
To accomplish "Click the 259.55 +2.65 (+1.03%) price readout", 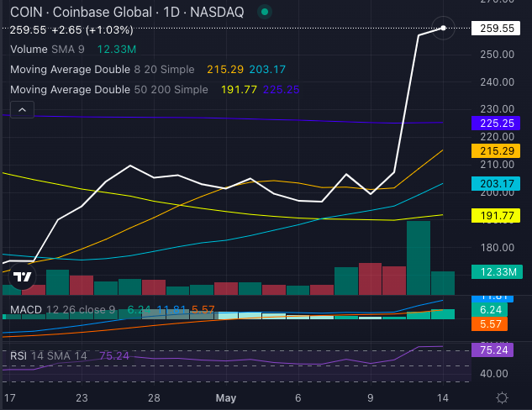I will pyautogui.click(x=71, y=30).
